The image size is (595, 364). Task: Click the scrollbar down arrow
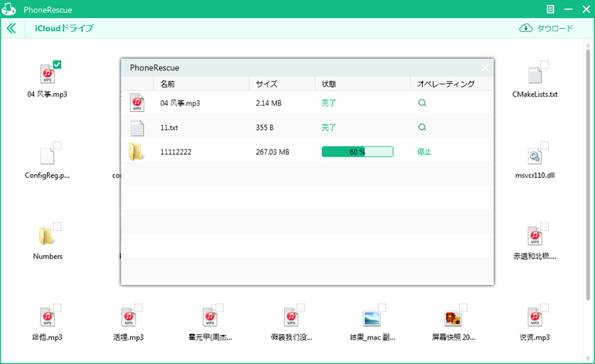588,359
